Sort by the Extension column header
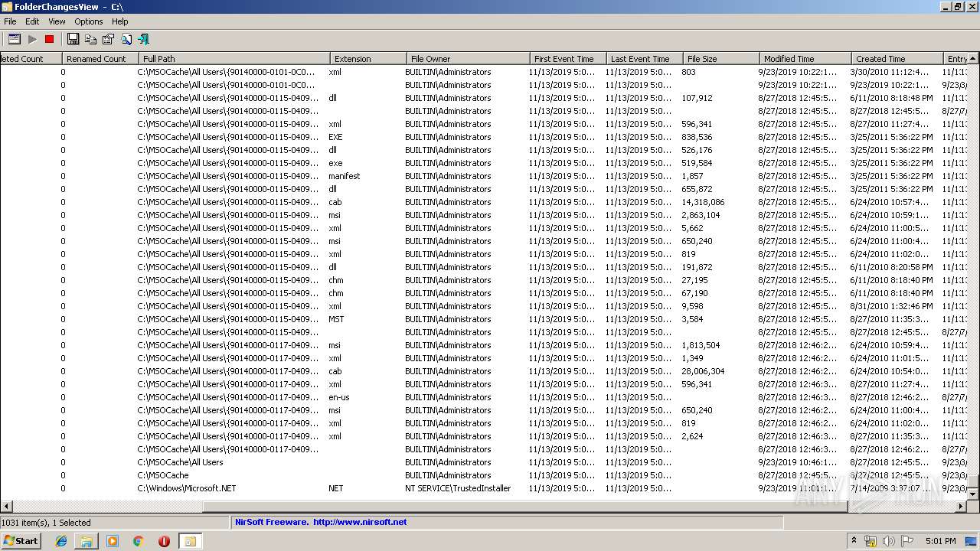 coord(368,58)
